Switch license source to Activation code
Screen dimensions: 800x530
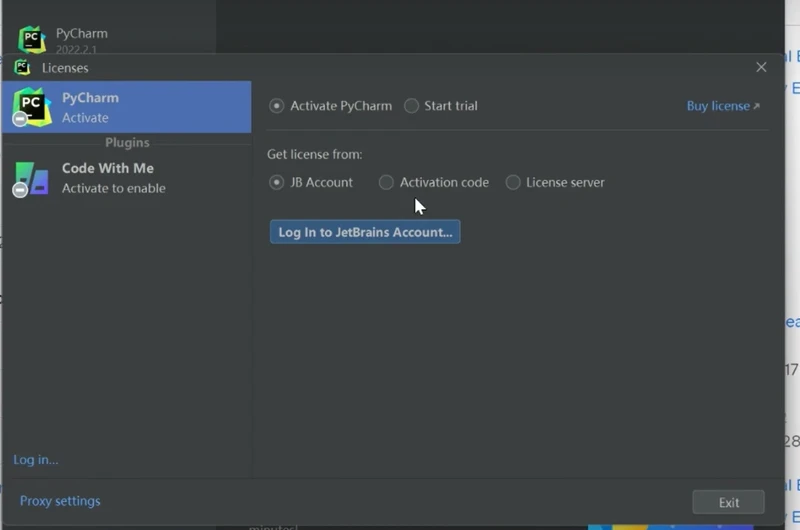(386, 183)
